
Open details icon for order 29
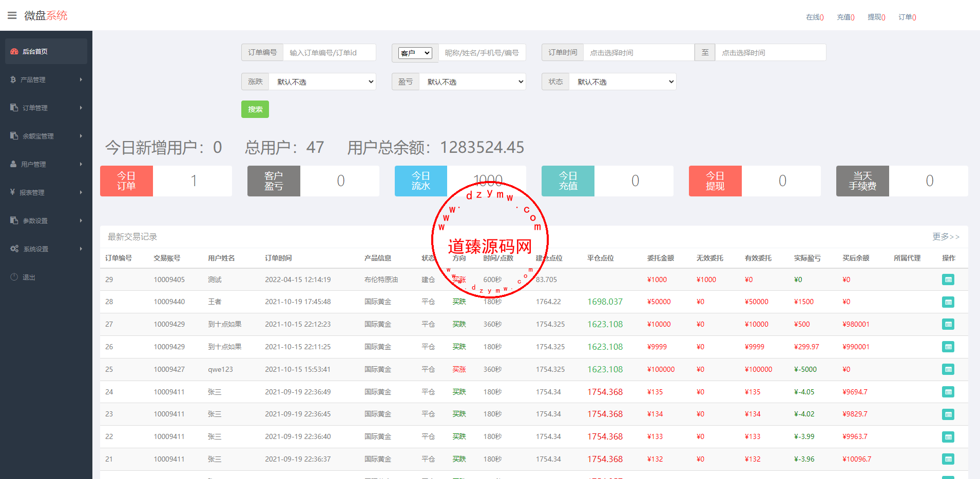[948, 280]
